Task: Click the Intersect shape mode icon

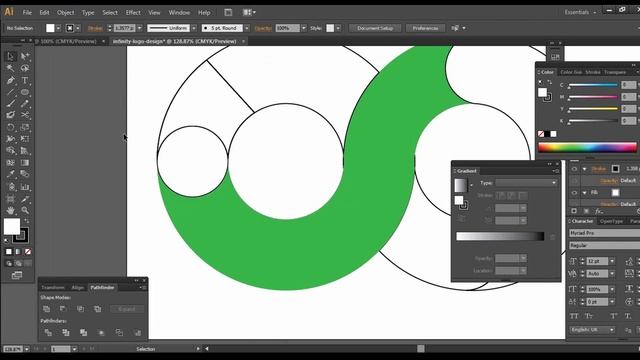Action: [80, 309]
